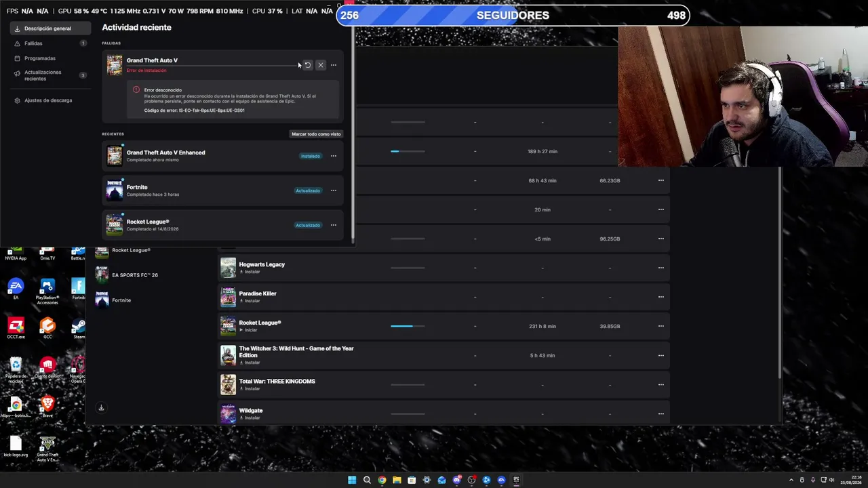Viewport: 868px width, 488px height.
Task: Open options for Rocket League download entry
Action: [334, 225]
